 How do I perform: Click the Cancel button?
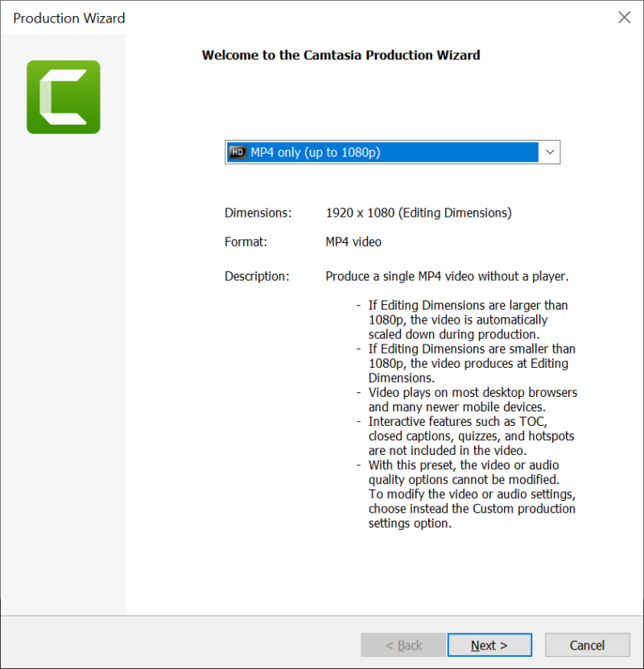[588, 645]
